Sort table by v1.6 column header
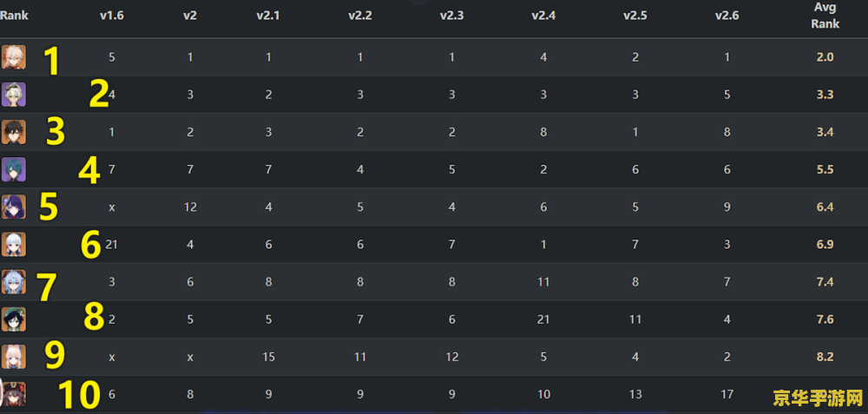Screen dimensions: 868x414 pyautogui.click(x=112, y=16)
